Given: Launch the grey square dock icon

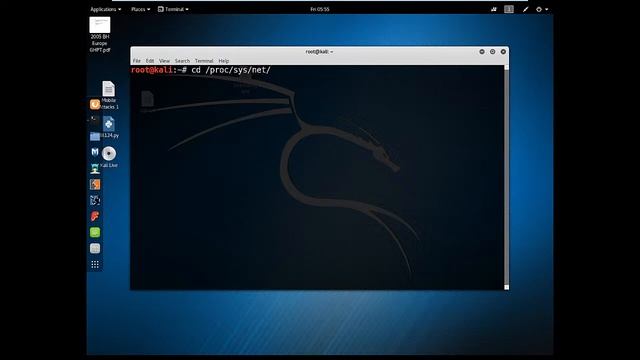Looking at the screenshot, I should [95, 248].
